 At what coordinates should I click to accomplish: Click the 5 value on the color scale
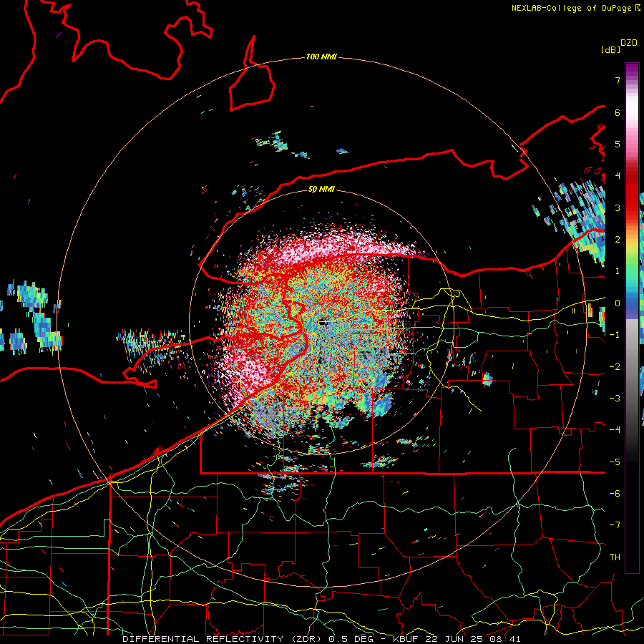[618, 144]
